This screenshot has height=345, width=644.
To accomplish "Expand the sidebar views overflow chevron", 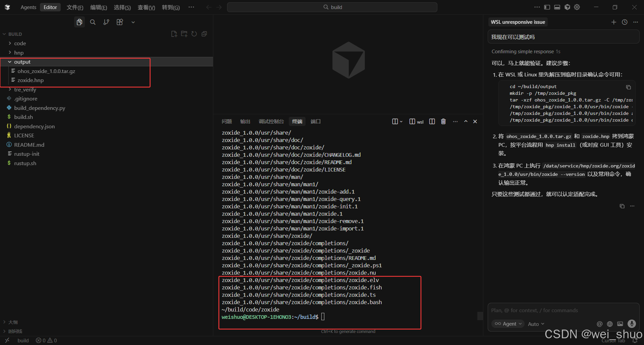I will click(x=133, y=22).
